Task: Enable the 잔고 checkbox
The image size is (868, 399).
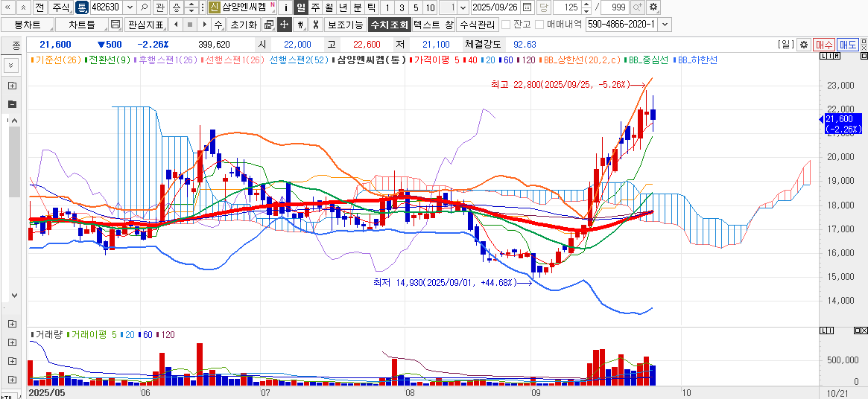Action: (507, 25)
